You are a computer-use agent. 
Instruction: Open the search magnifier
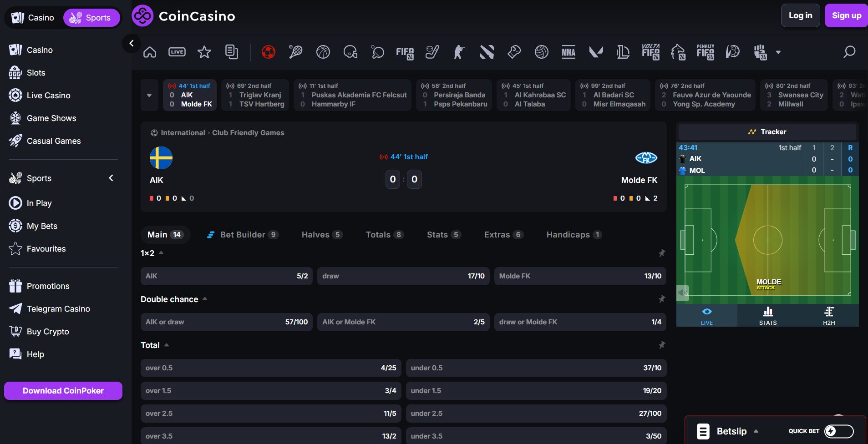[849, 52]
